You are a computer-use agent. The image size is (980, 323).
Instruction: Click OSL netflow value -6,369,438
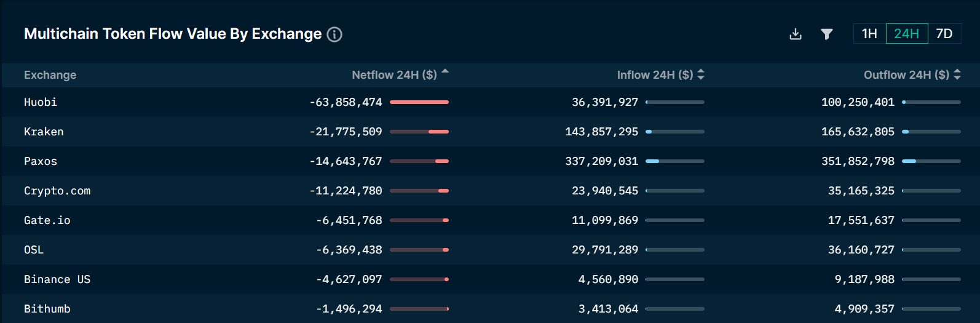pyautogui.click(x=349, y=250)
